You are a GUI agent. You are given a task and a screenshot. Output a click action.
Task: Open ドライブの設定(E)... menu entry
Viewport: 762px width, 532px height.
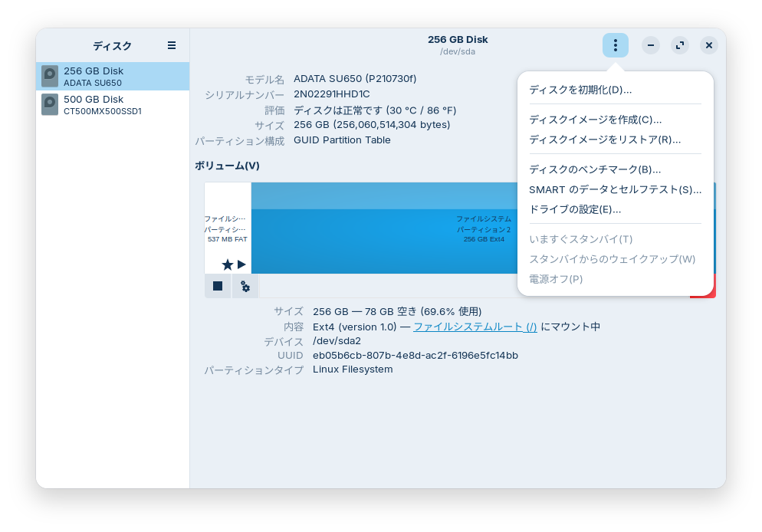pyautogui.click(x=575, y=209)
